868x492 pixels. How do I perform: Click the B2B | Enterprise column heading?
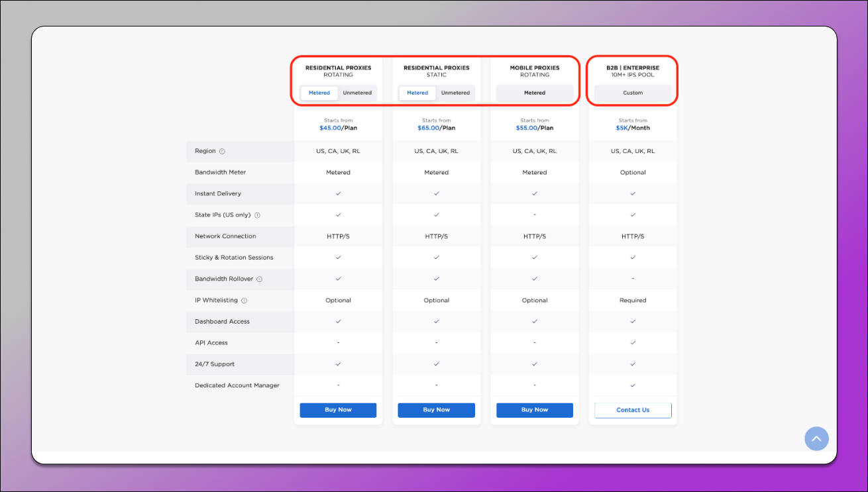633,71
